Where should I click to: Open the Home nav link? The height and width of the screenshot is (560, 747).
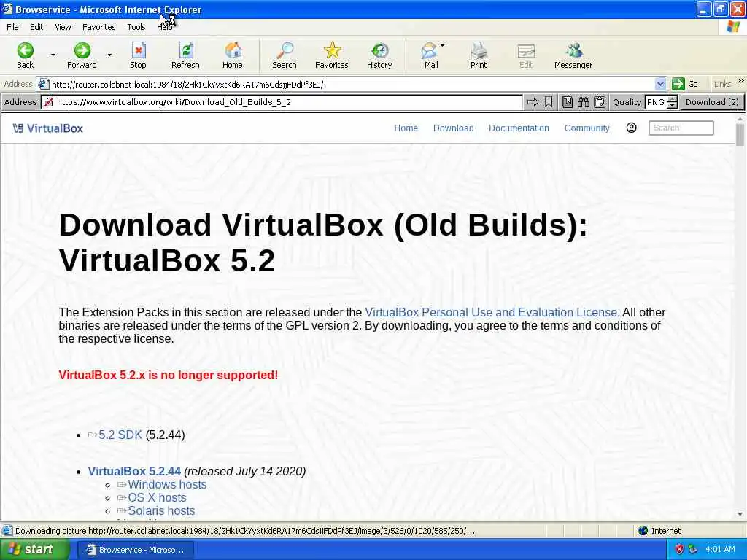pos(406,128)
